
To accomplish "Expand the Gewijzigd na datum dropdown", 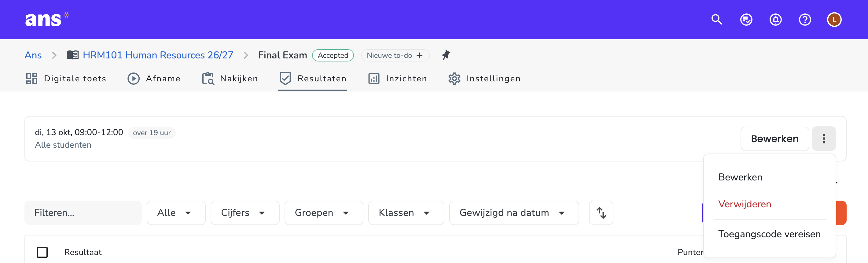I will [x=514, y=213].
